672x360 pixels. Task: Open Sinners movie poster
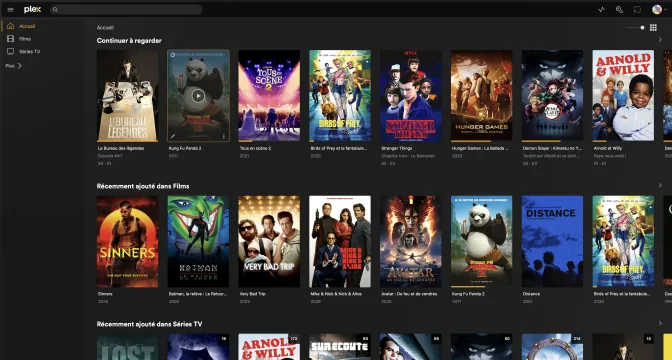coord(127,242)
